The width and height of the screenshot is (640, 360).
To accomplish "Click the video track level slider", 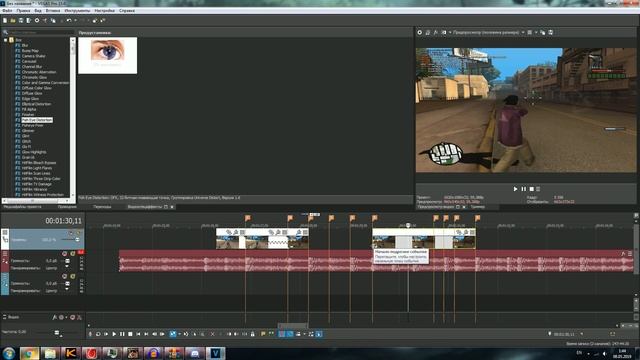I will pos(78,240).
